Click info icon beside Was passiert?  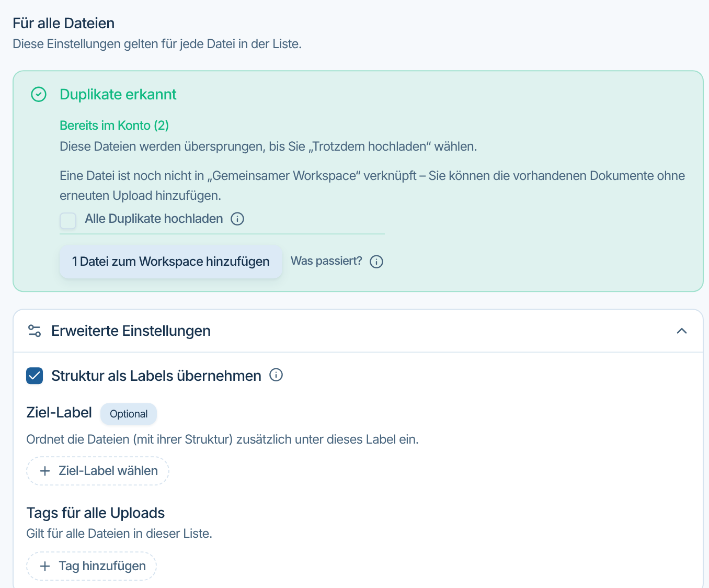point(376,262)
